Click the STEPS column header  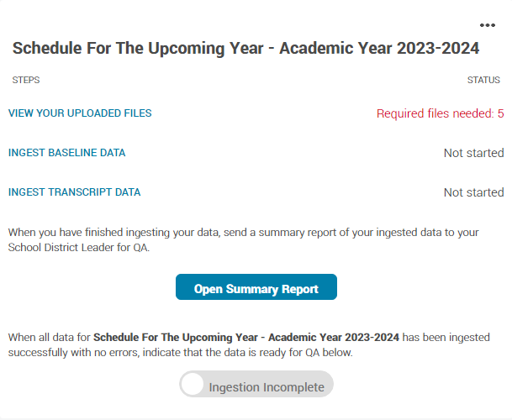pyautogui.click(x=25, y=81)
